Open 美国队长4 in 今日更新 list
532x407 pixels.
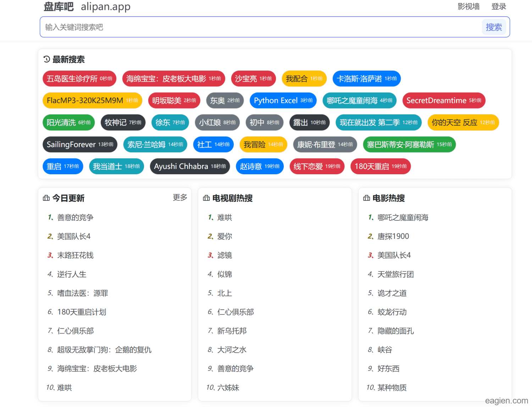tap(74, 236)
